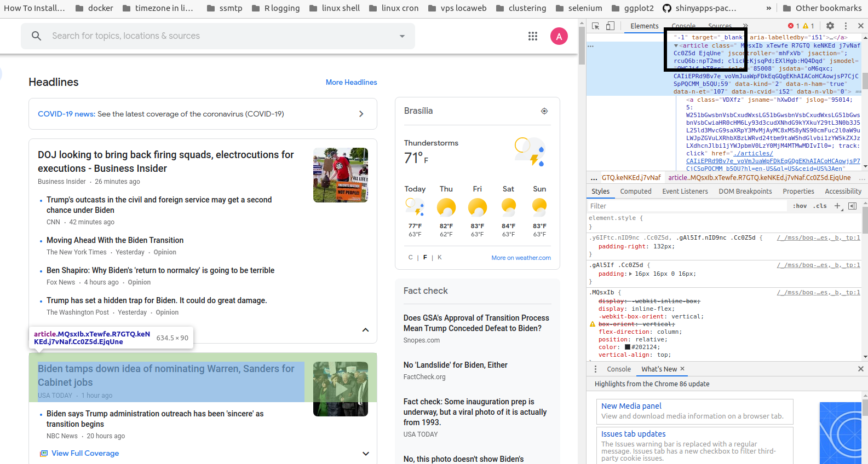Click the #202124 color swatch
The height and width of the screenshot is (464, 868).
click(x=628, y=347)
